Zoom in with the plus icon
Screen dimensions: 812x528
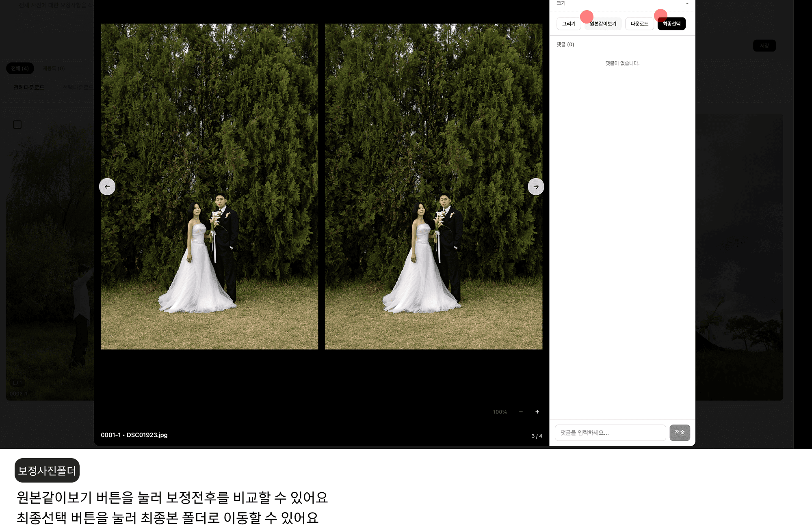[x=537, y=412]
